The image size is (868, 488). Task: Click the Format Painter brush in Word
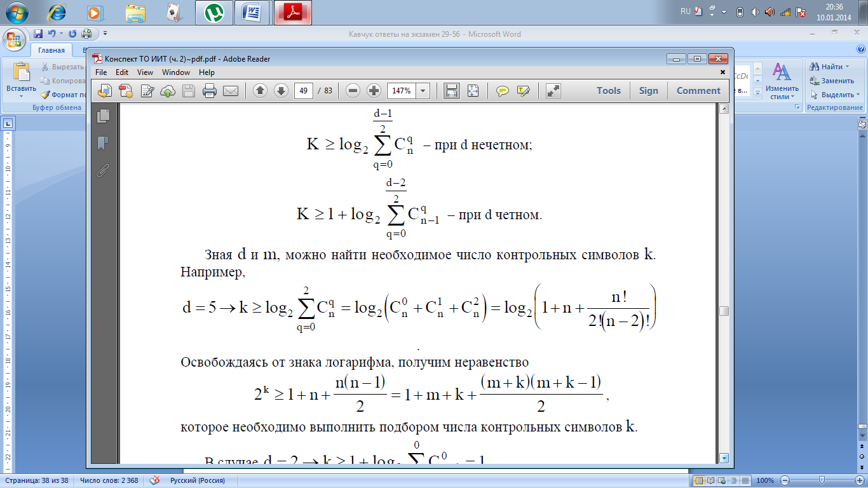(x=45, y=95)
